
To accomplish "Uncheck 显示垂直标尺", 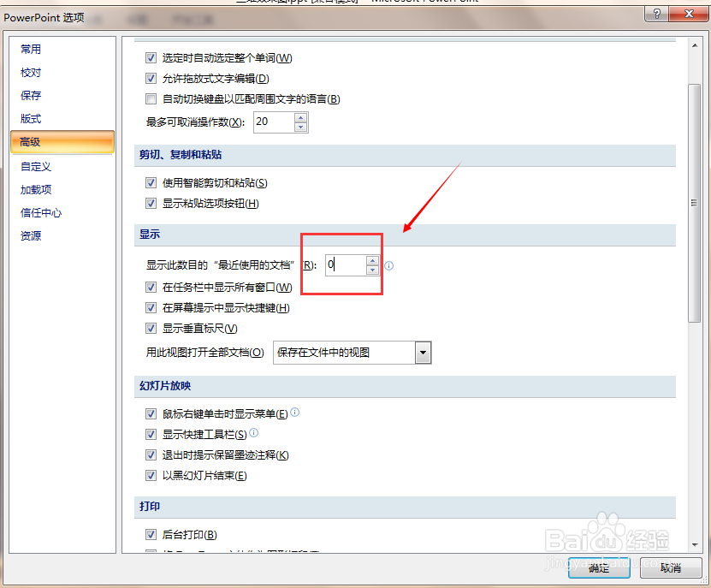I will click(x=151, y=328).
